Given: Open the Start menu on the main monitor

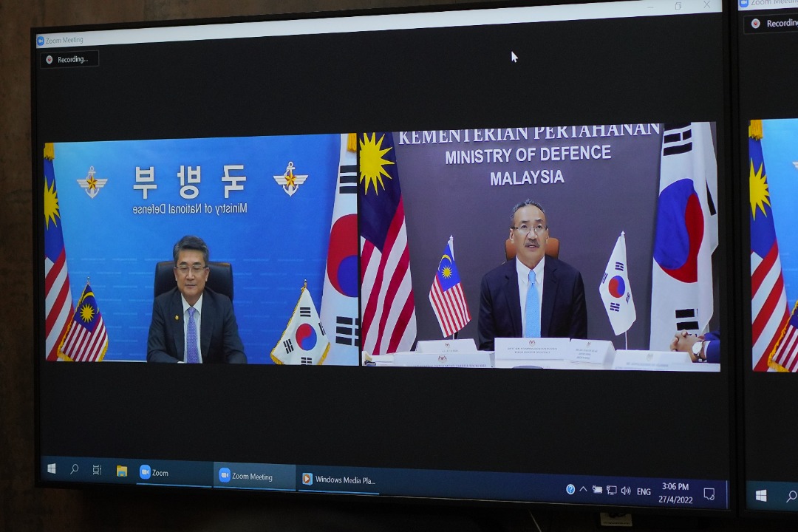Looking at the screenshot, I should coord(52,469).
